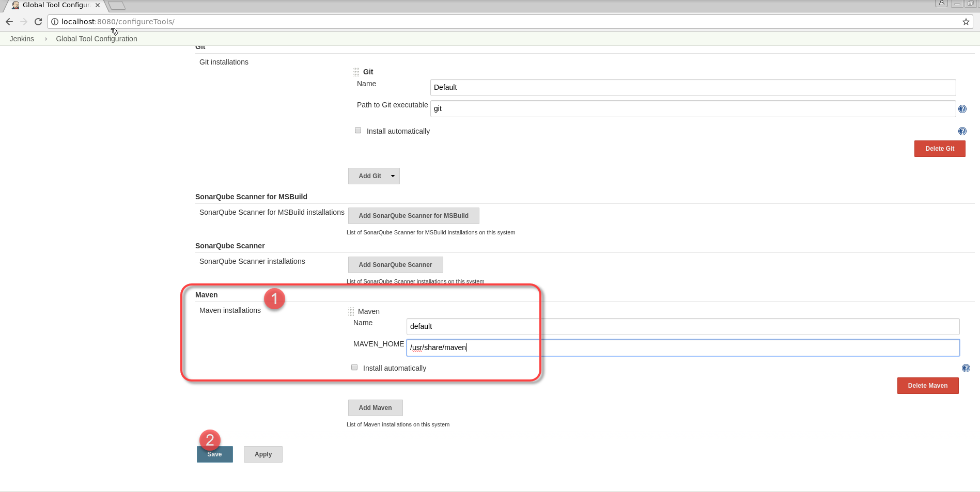Grab the drag handle next to Git
Viewport: 980px width, 492px height.
(x=356, y=72)
